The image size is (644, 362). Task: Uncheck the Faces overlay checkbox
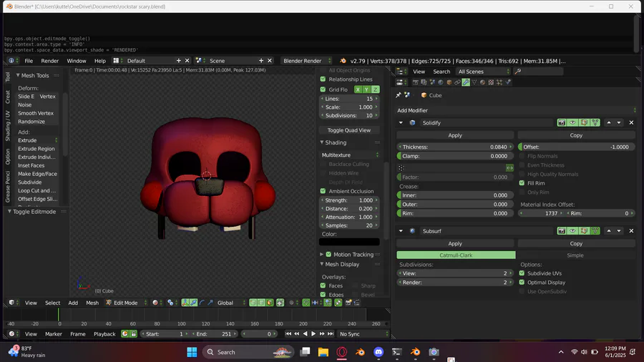(x=323, y=285)
